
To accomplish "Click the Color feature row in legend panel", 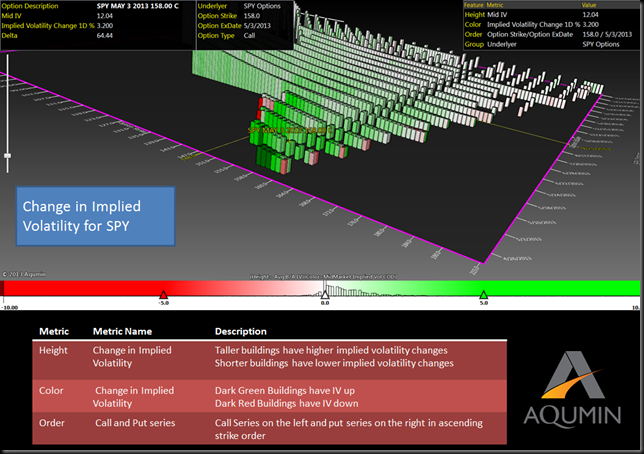I will click(x=550, y=25).
